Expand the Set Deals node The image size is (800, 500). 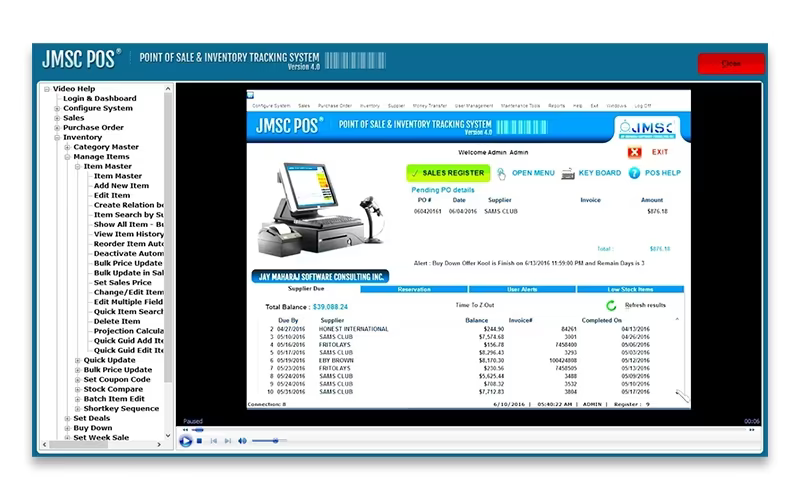coord(67,418)
